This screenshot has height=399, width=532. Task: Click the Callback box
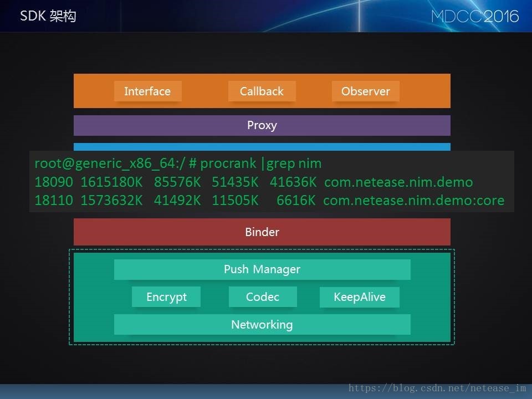coord(262,91)
